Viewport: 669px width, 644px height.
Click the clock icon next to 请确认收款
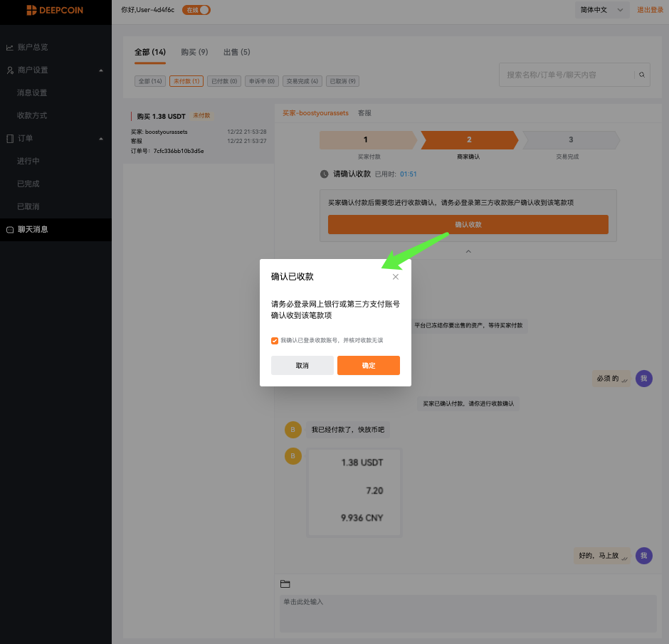coord(324,174)
